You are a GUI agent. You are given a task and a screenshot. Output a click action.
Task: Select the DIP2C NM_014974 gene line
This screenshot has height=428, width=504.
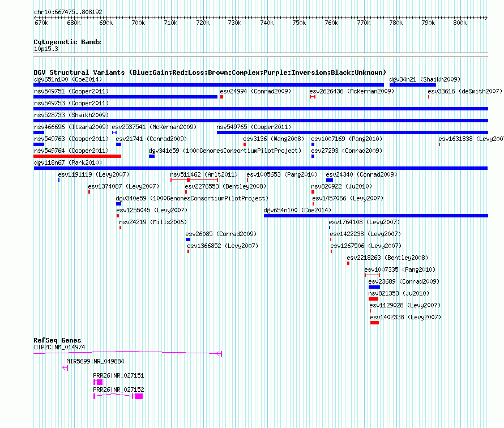tap(127, 353)
